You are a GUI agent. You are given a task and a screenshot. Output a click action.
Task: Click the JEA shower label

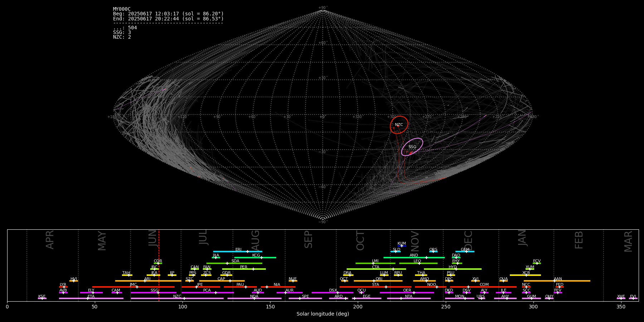coord(154,273)
